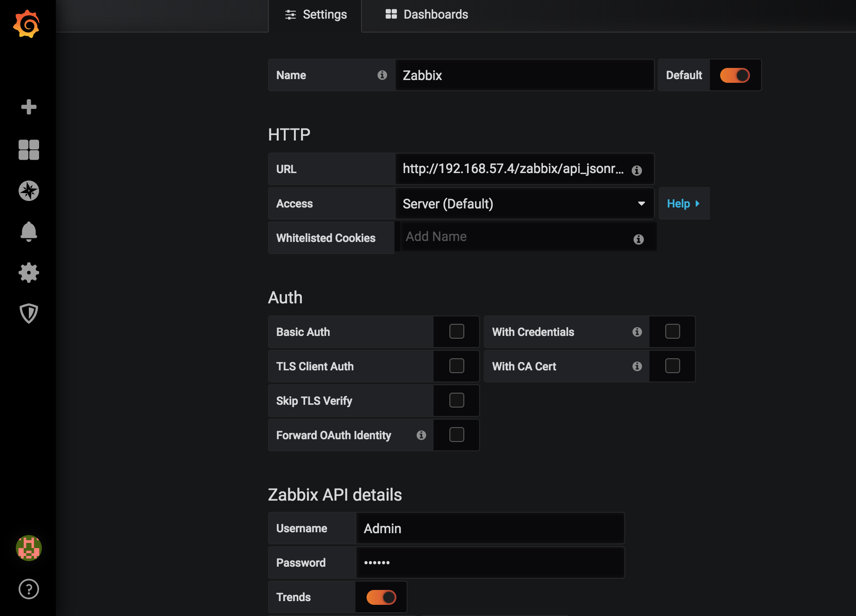Switch to the Settings tab

tap(315, 15)
